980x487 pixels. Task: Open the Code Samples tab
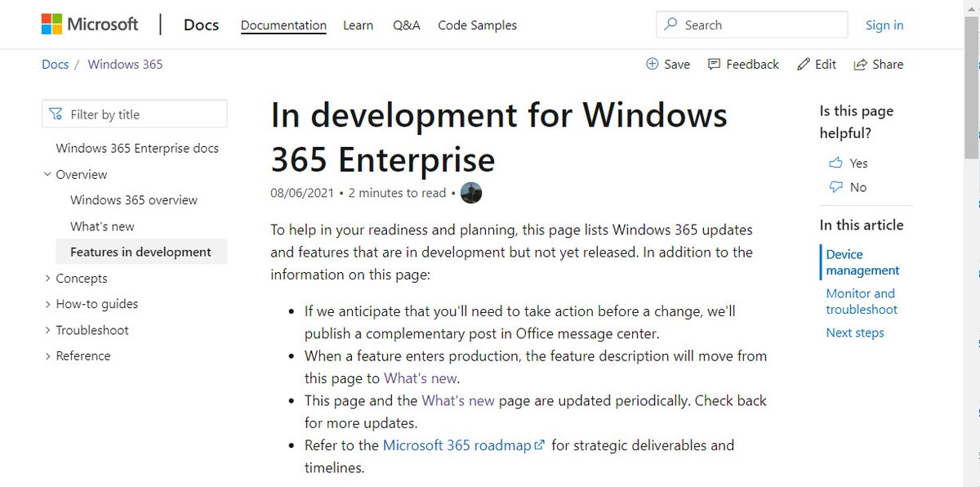click(x=477, y=25)
